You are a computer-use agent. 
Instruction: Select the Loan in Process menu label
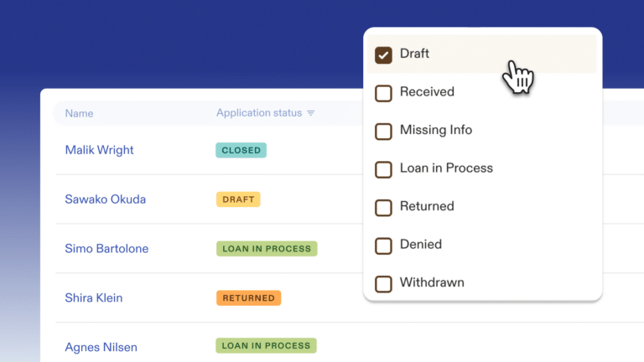coord(446,168)
